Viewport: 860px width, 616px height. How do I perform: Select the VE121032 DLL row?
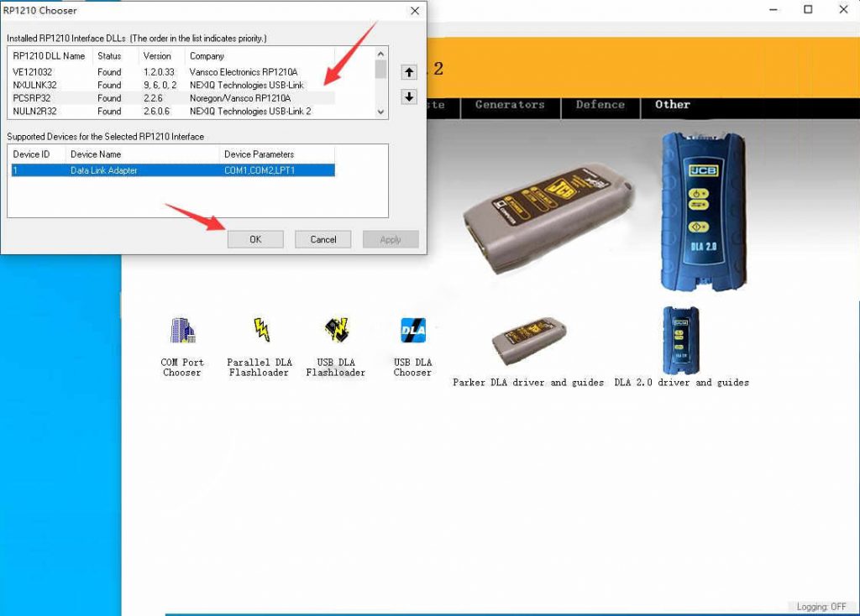click(x=173, y=72)
